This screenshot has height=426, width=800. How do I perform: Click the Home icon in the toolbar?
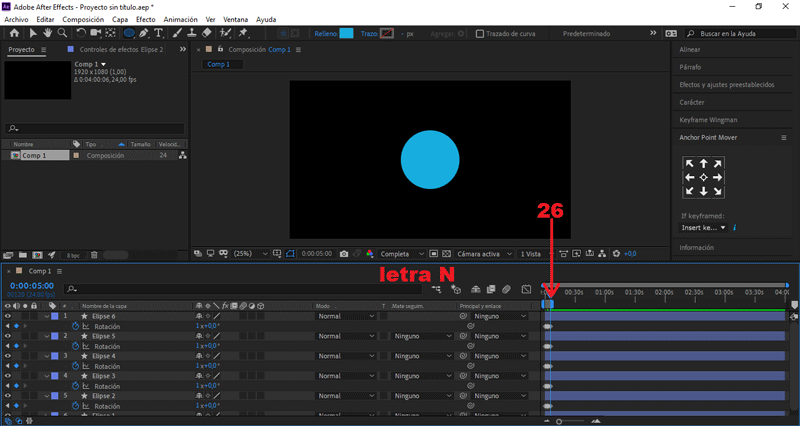tap(13, 33)
